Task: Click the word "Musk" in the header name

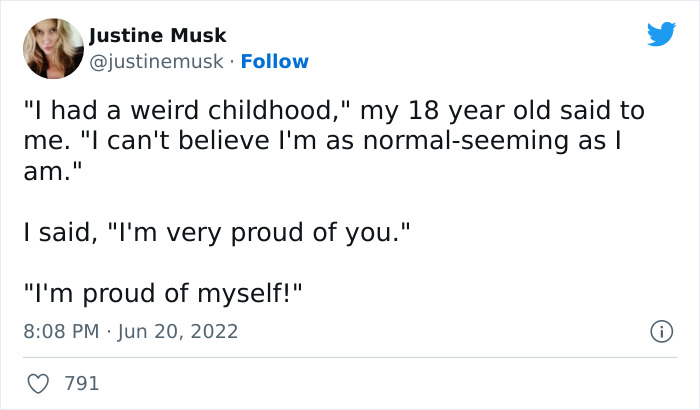Action: pyautogui.click(x=196, y=37)
